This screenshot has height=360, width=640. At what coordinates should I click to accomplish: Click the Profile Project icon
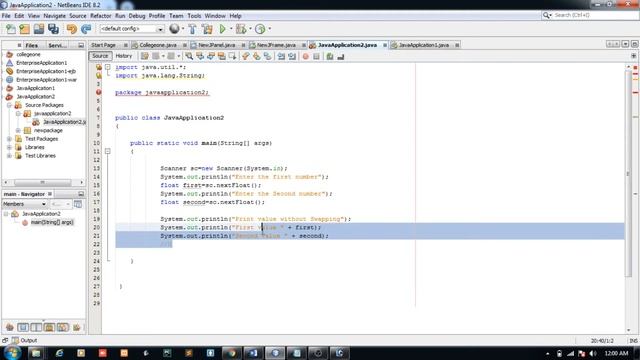(x=260, y=29)
